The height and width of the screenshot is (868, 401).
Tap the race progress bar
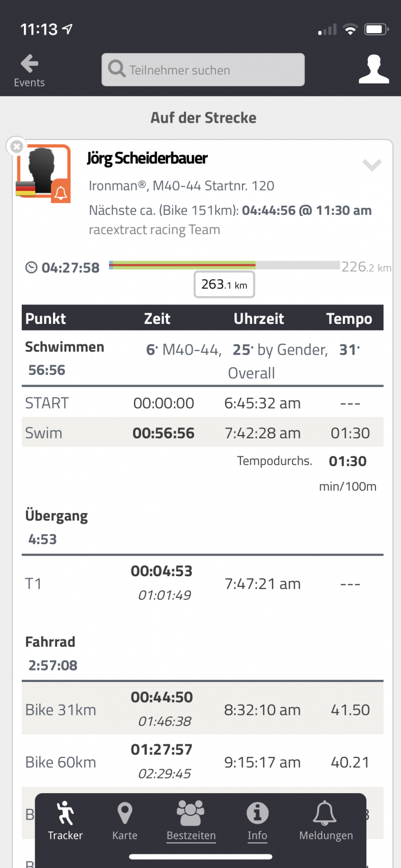pos(225,265)
